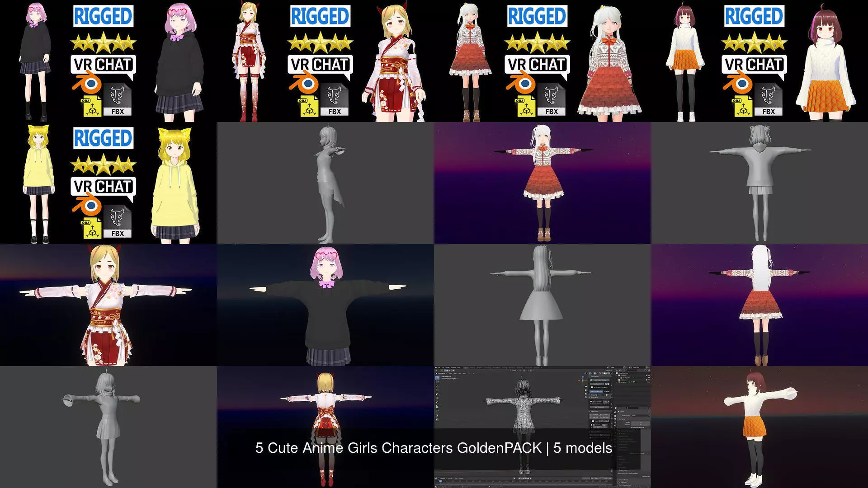Screen dimensions: 868x488
Task: Open T-pose horned kimono girl close-up render
Action: 108,305
